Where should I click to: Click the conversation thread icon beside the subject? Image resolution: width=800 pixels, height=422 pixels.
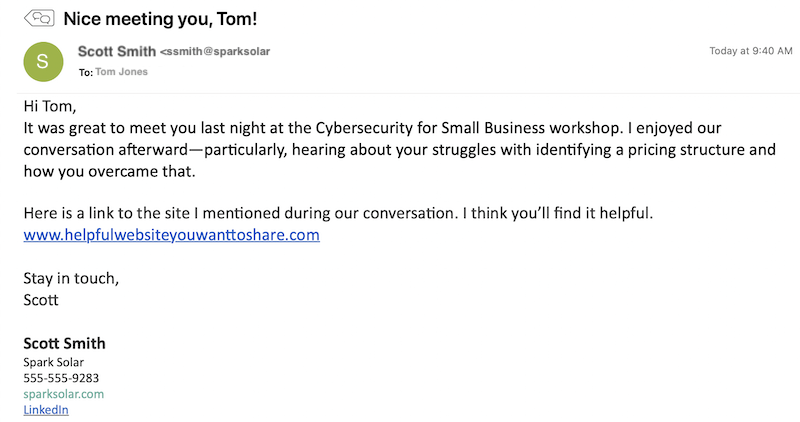click(x=39, y=18)
